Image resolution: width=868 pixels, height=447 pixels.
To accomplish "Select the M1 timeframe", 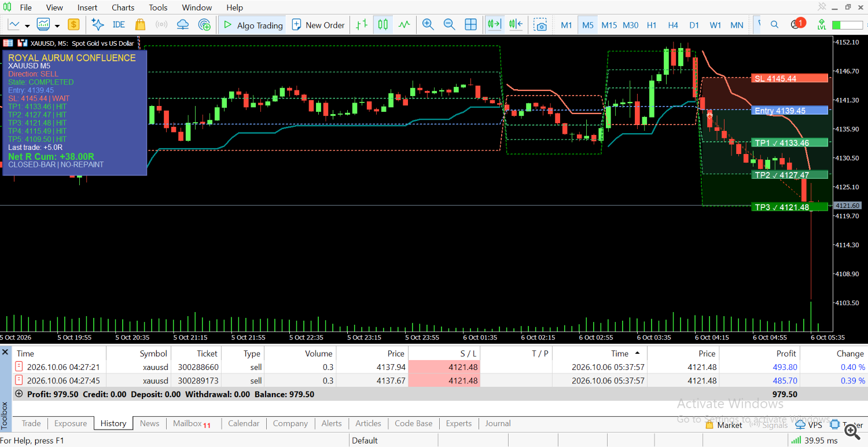I will tap(567, 25).
